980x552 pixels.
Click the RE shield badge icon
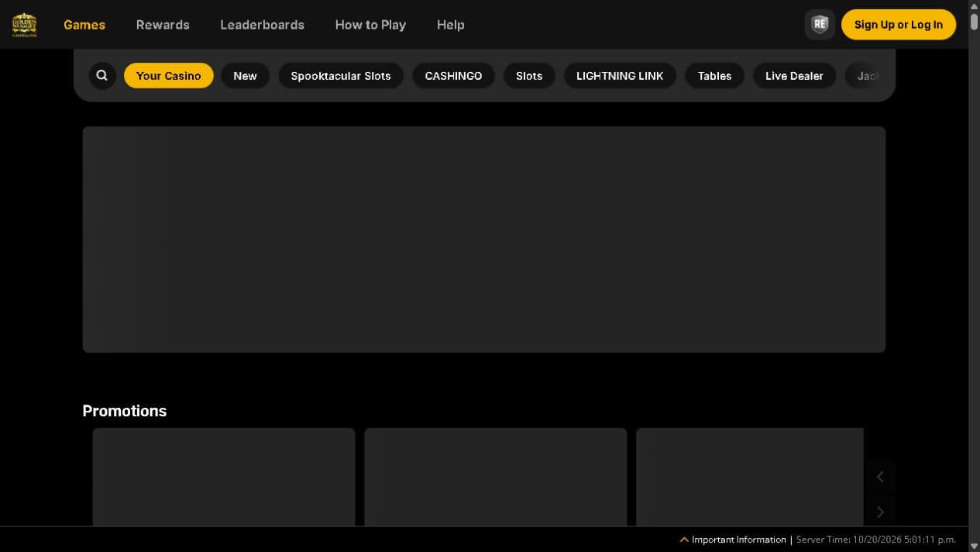(x=820, y=25)
